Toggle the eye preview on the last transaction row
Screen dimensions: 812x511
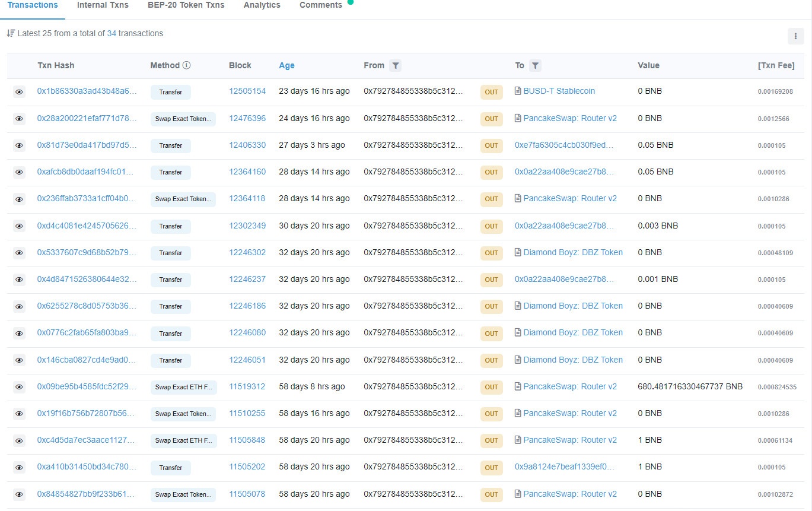[x=18, y=494]
